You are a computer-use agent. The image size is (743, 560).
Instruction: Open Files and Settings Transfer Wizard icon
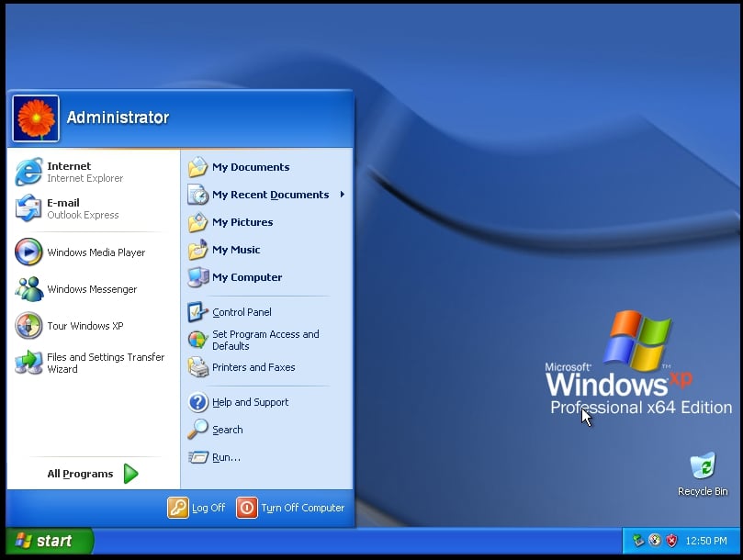click(x=28, y=363)
